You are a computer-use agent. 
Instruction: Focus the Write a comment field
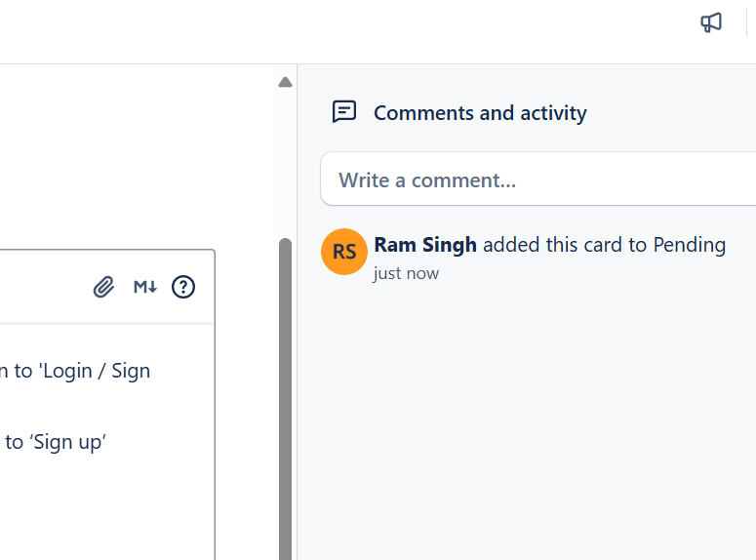[x=537, y=180]
